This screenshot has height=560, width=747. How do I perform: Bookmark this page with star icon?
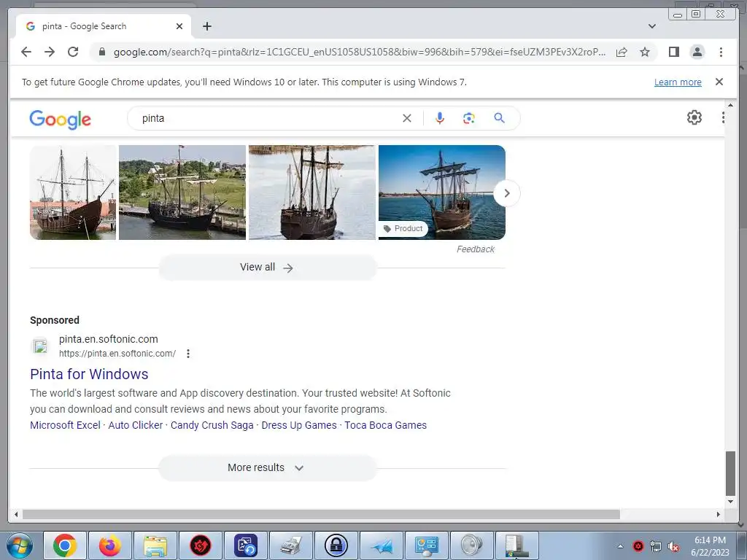click(x=645, y=52)
